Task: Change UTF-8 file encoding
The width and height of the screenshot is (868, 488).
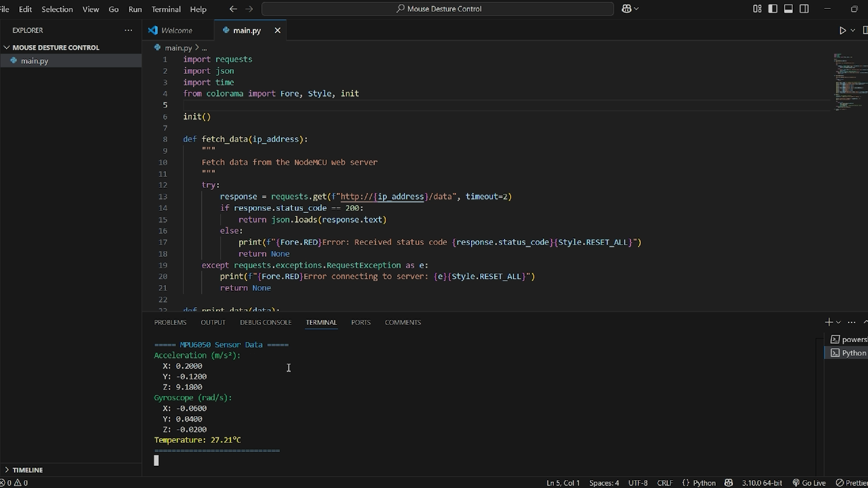Action: (638, 483)
